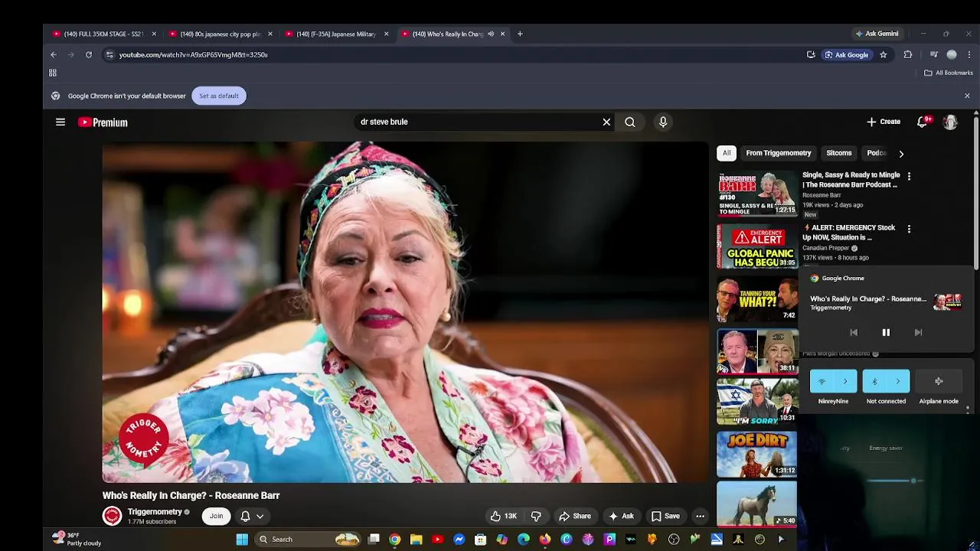
Task: Save the video to a playlist
Action: [x=665, y=516]
